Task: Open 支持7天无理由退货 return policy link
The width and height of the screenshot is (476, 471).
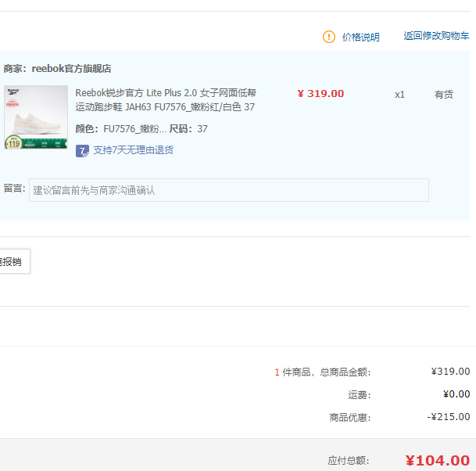Action: pos(134,150)
